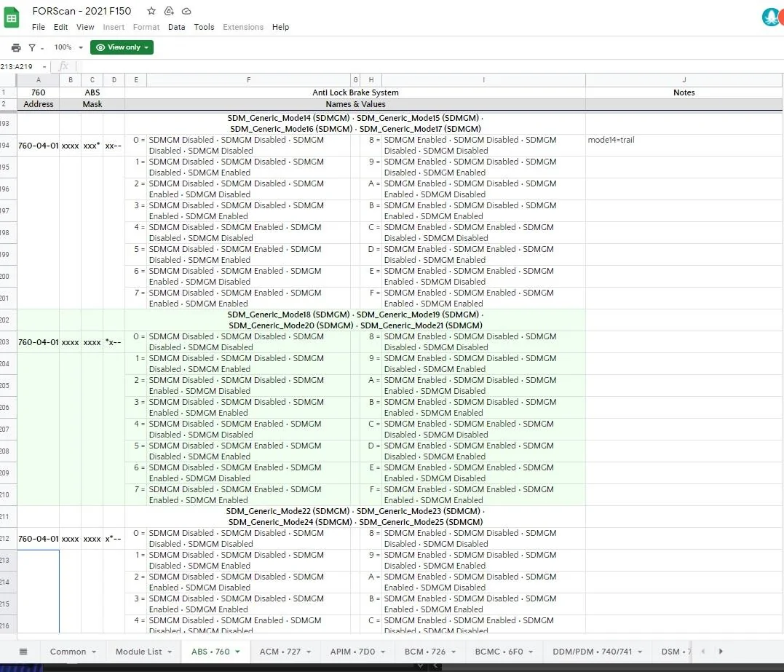Star the FORScan - 2021 F150 document

click(x=151, y=10)
